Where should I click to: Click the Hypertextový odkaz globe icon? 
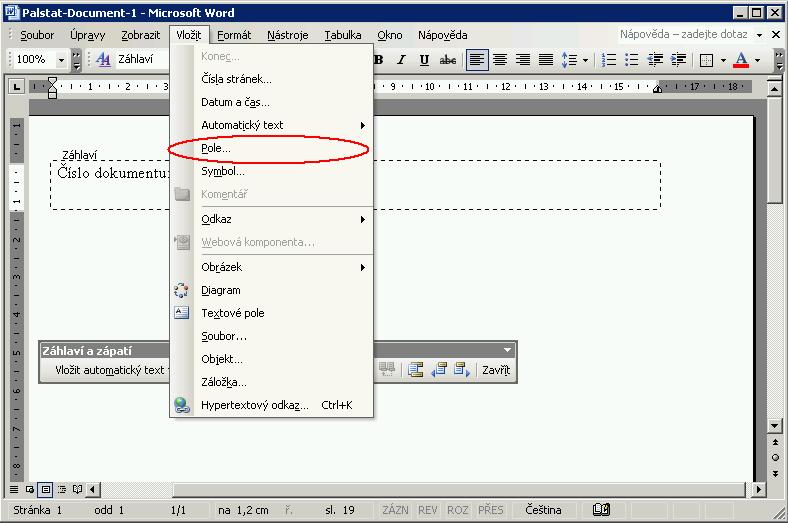coord(181,405)
